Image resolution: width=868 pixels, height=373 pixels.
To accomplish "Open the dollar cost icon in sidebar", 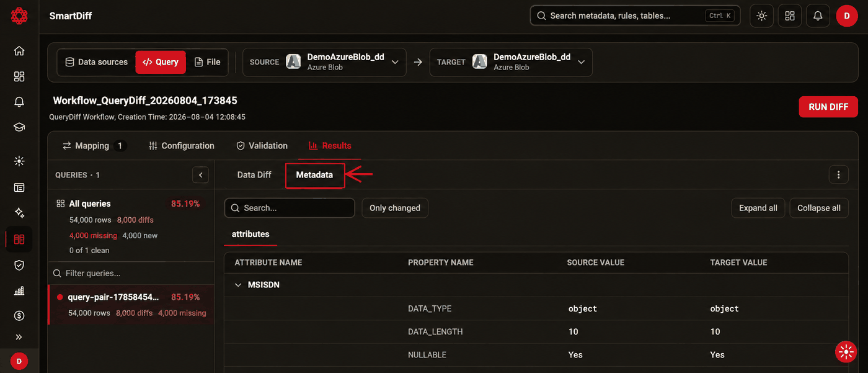I will pyautogui.click(x=19, y=316).
